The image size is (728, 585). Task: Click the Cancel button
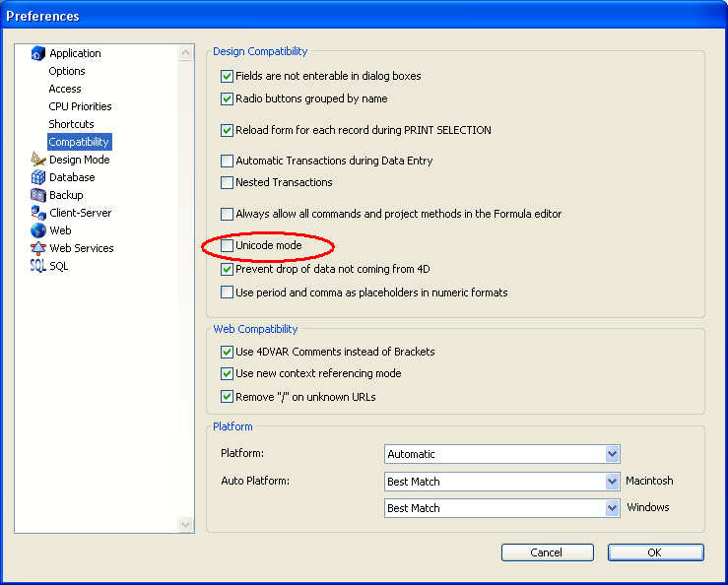click(x=547, y=552)
